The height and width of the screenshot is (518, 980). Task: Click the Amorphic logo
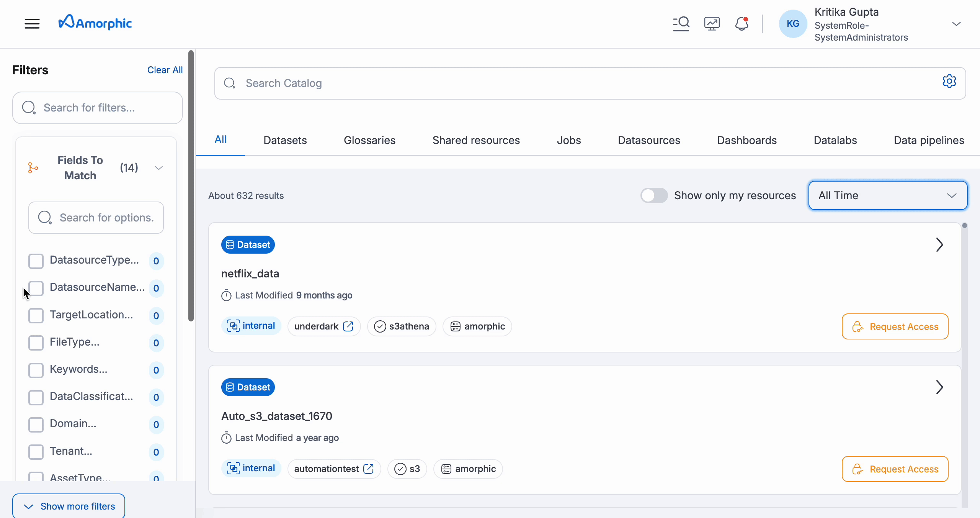coord(95,22)
